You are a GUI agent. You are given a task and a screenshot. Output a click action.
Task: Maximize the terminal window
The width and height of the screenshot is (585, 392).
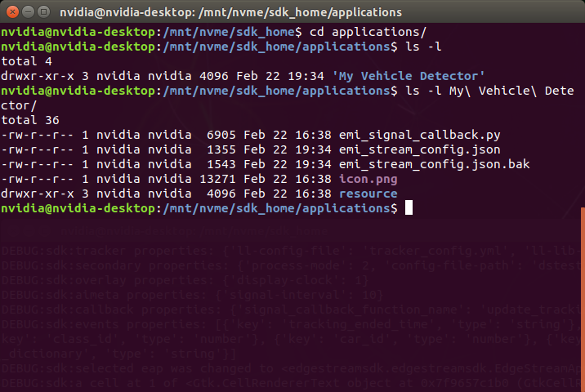(43, 12)
